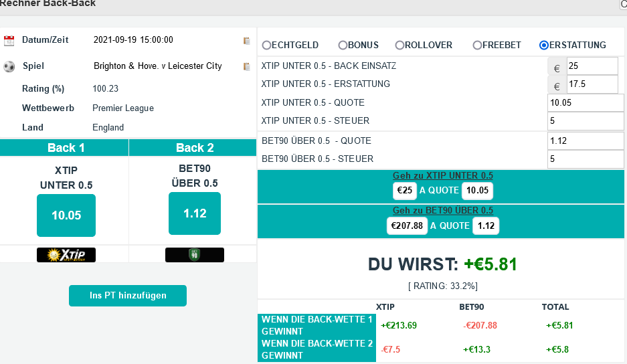The height and width of the screenshot is (364, 627).
Task: Click the Ins PT hinzufügen button
Action: tap(128, 296)
